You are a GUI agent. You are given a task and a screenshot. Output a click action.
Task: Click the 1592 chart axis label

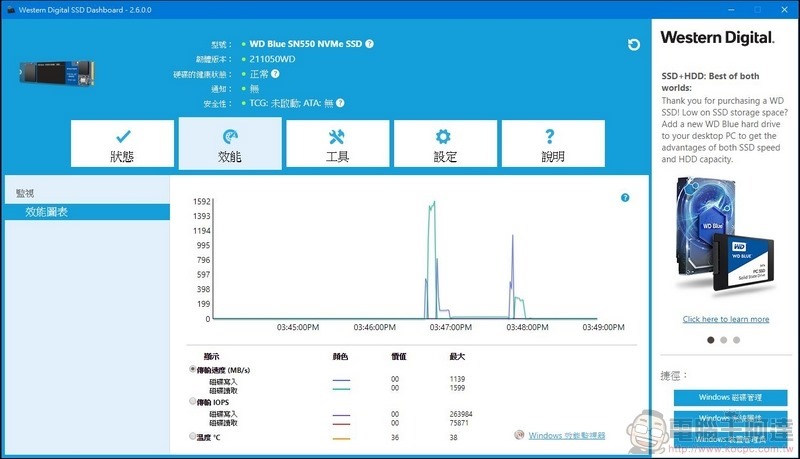click(x=202, y=201)
